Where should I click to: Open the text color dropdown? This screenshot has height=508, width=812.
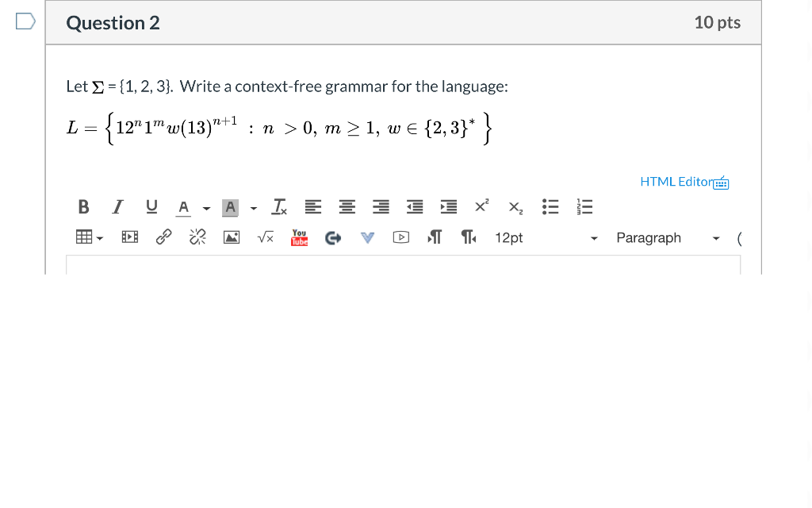click(x=189, y=207)
